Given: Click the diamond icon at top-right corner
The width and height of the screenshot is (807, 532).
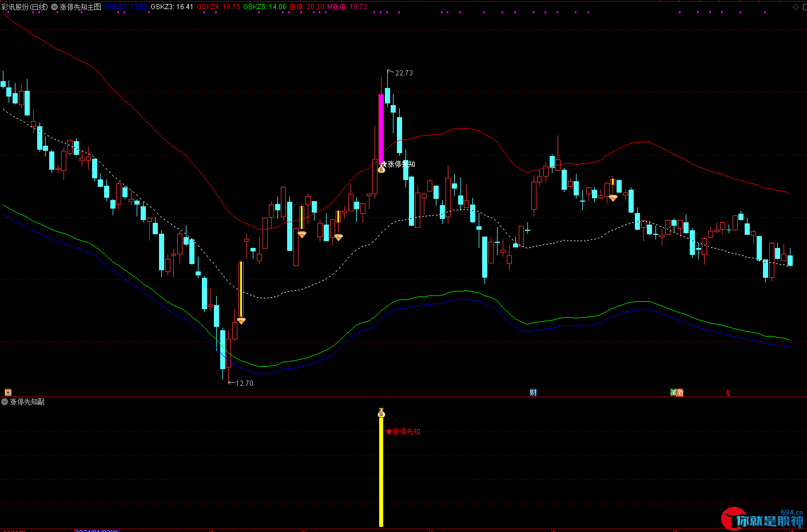Looking at the screenshot, I should (796, 7).
